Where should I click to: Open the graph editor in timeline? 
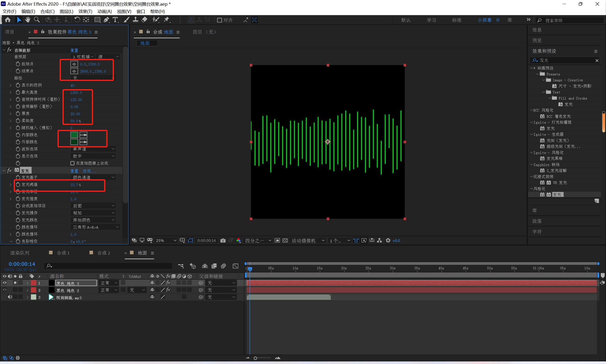click(x=235, y=266)
